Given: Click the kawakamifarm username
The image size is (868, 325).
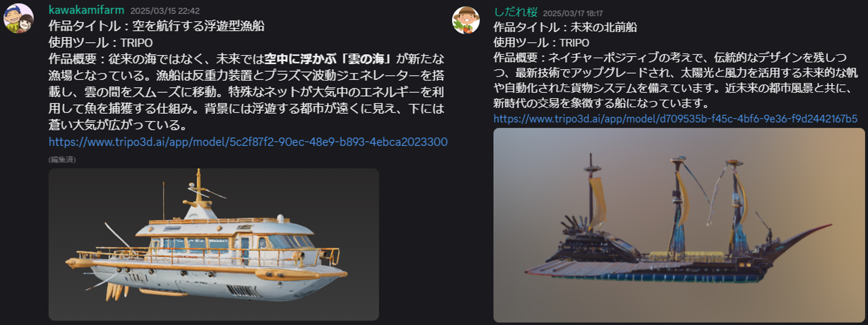Looking at the screenshot, I should click(x=86, y=10).
